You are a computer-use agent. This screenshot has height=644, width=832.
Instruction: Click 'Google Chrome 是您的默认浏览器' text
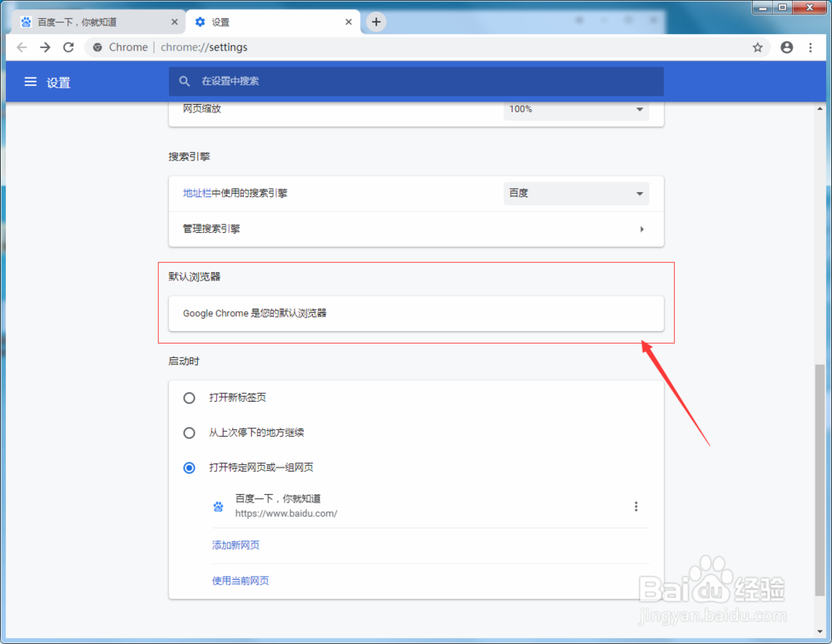click(x=255, y=313)
